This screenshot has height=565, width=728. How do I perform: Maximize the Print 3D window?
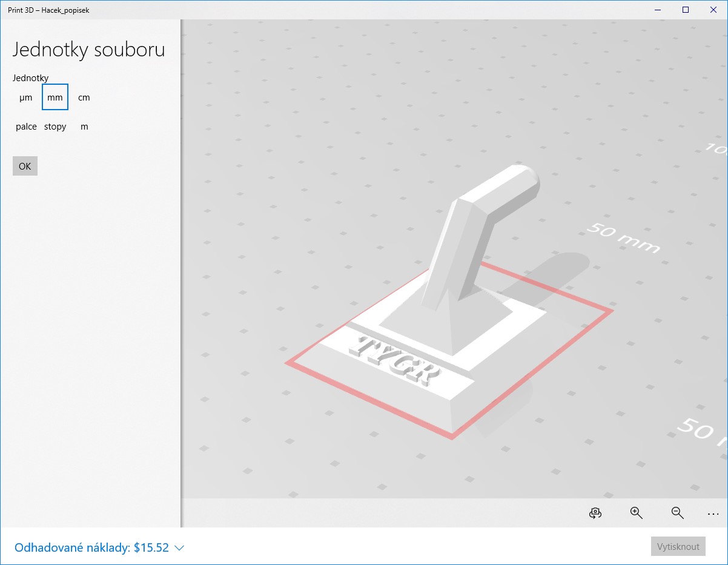686,10
